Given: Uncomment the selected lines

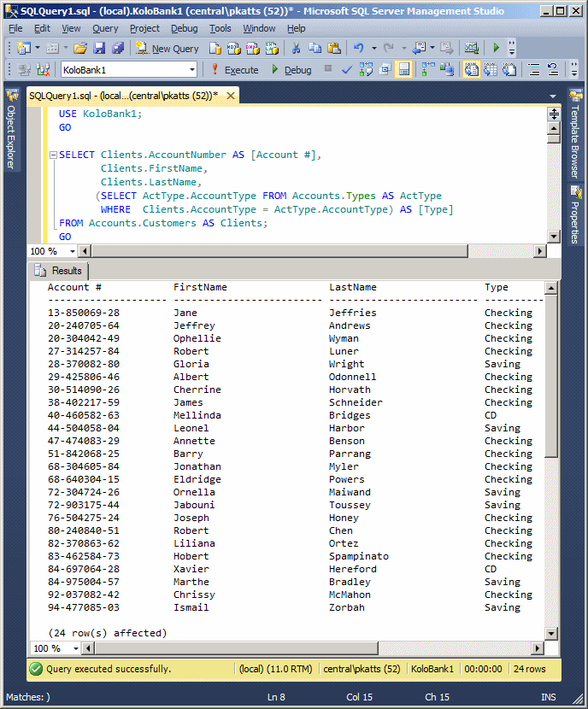Looking at the screenshot, I should click(x=553, y=70).
